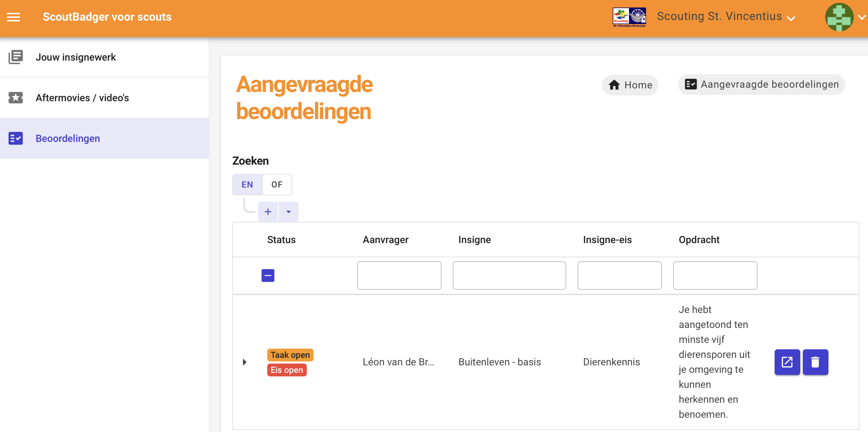Open the Dierenkennis request with edit icon
This screenshot has height=432, width=868.
(x=787, y=362)
